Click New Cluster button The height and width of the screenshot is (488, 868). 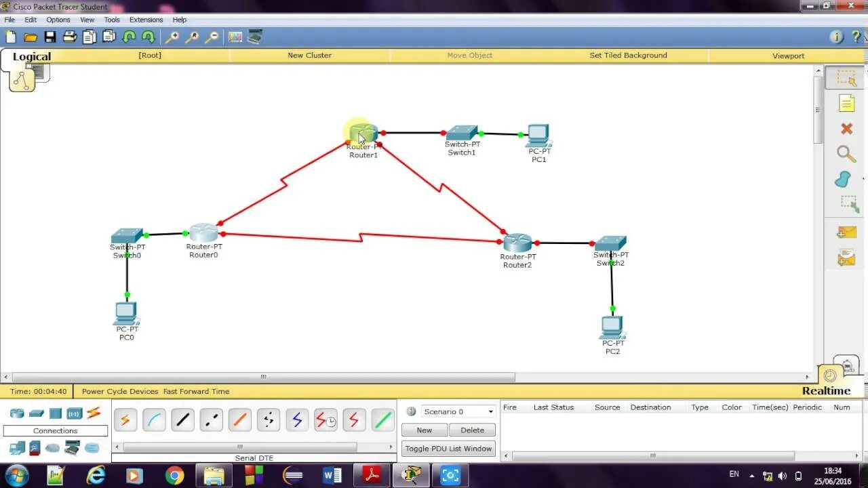(x=309, y=56)
